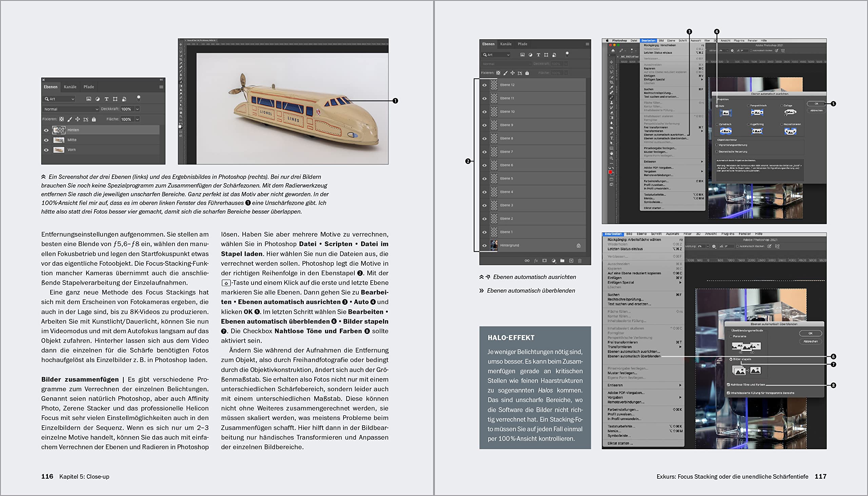The height and width of the screenshot is (496, 868).
Task: Open the Glättung 2% dropdown arrow
Action: click(x=708, y=246)
